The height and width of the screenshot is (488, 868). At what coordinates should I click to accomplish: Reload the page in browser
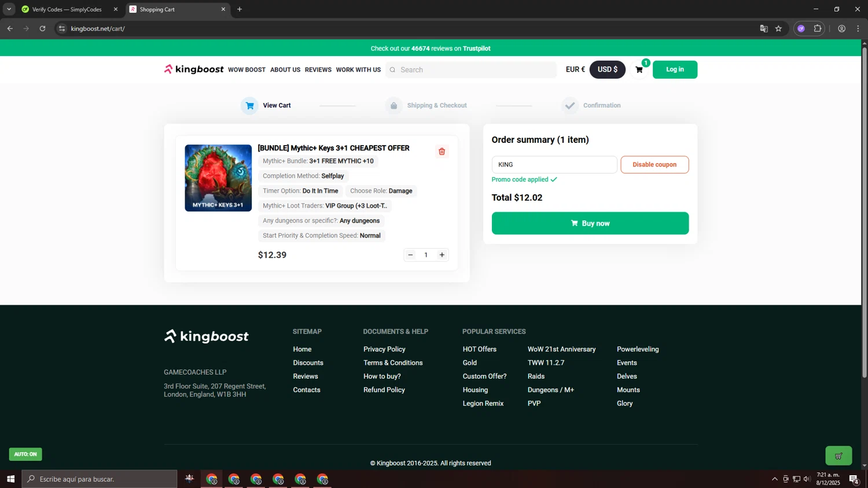[x=42, y=28]
